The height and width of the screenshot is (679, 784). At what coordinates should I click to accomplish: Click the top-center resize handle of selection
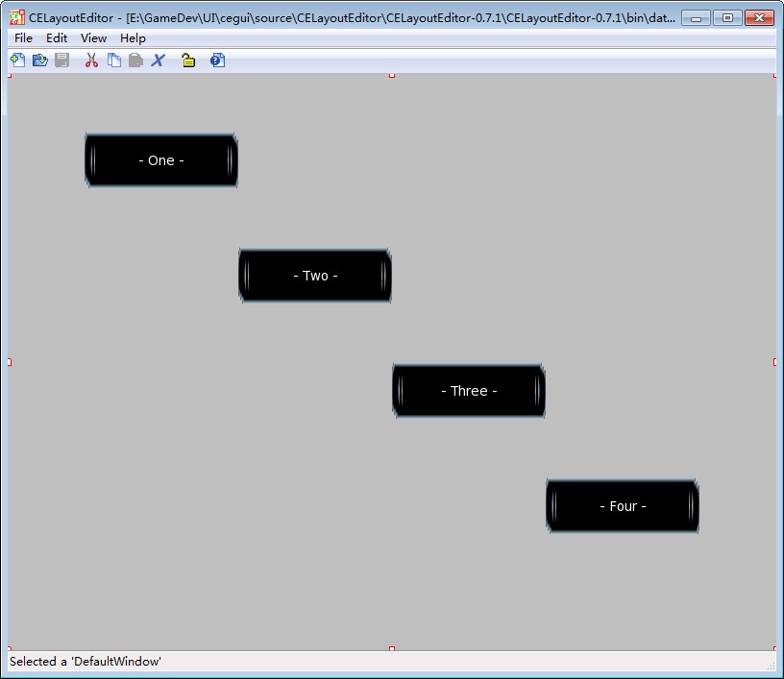392,76
